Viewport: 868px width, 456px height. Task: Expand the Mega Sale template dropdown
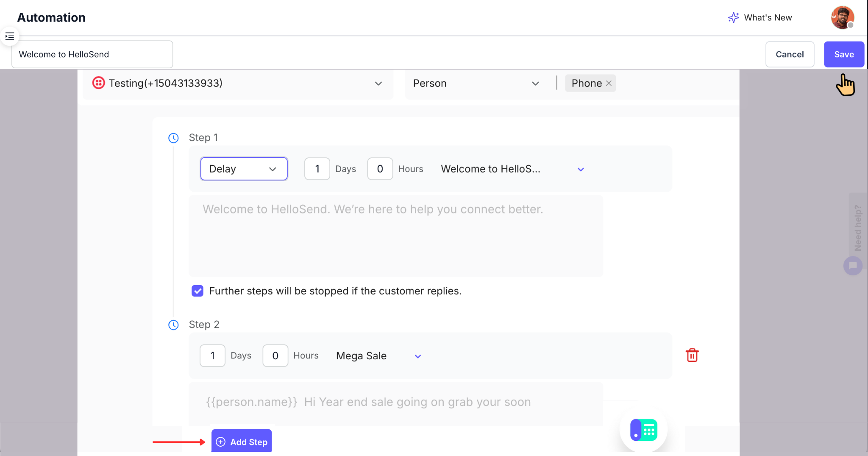pos(378,356)
